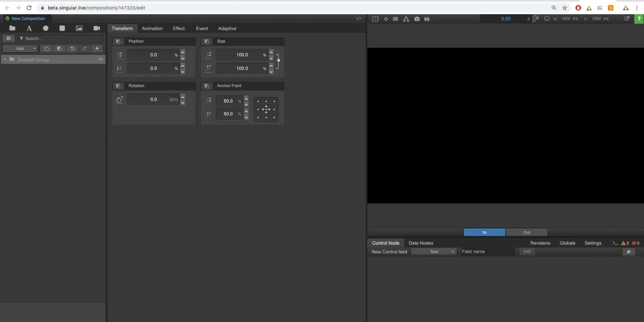Image resolution: width=644 pixels, height=322 pixels.
Task: Select the Image widget tool
Action: point(79,28)
